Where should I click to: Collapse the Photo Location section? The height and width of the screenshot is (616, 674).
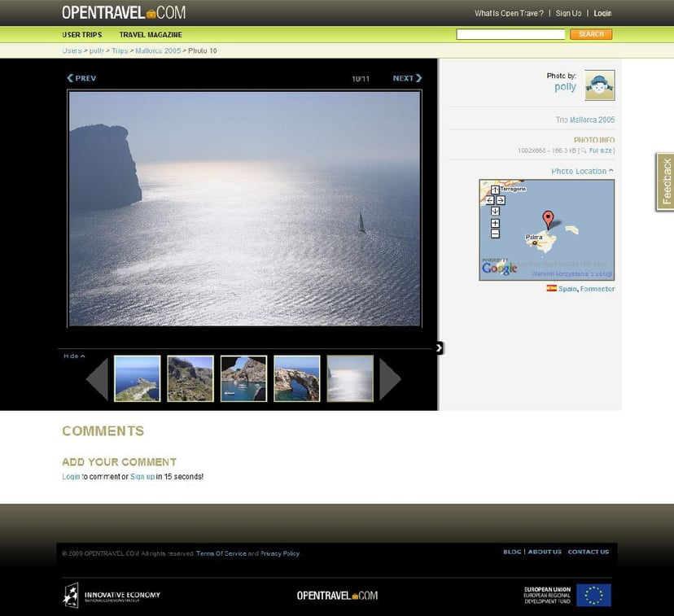click(582, 171)
